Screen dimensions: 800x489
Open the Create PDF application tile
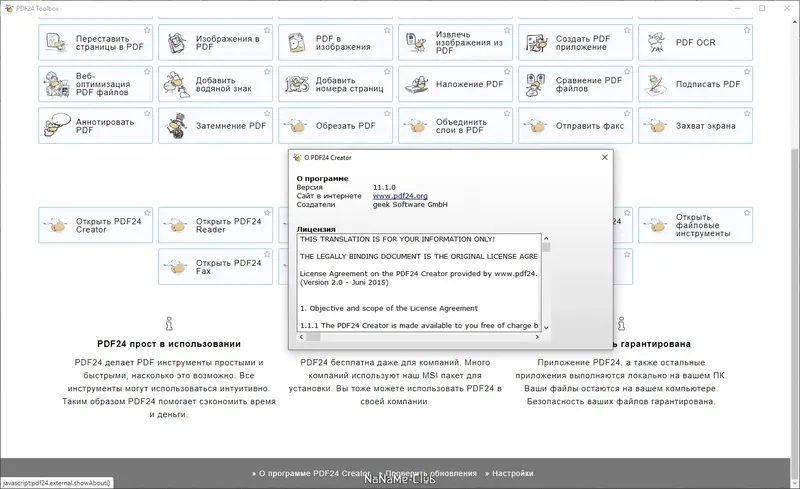[x=576, y=42]
